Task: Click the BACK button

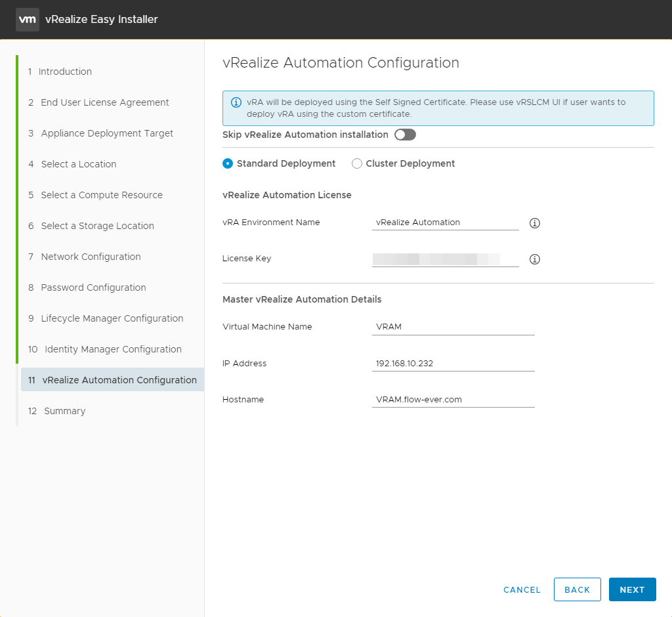Action: tap(577, 589)
